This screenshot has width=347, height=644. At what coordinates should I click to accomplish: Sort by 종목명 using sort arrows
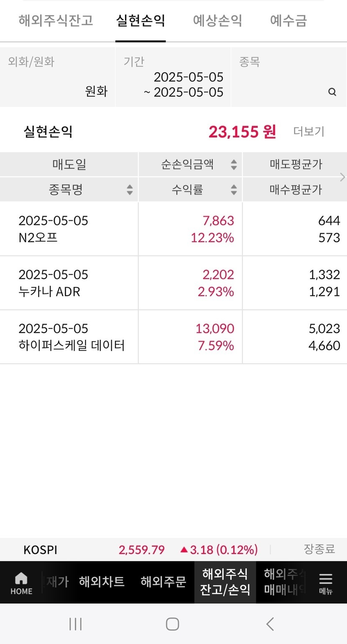[130, 190]
